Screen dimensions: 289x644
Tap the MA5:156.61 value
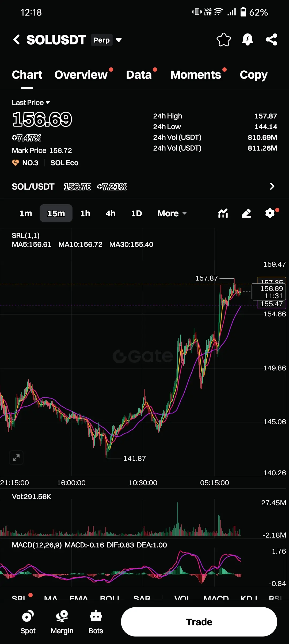[32, 244]
